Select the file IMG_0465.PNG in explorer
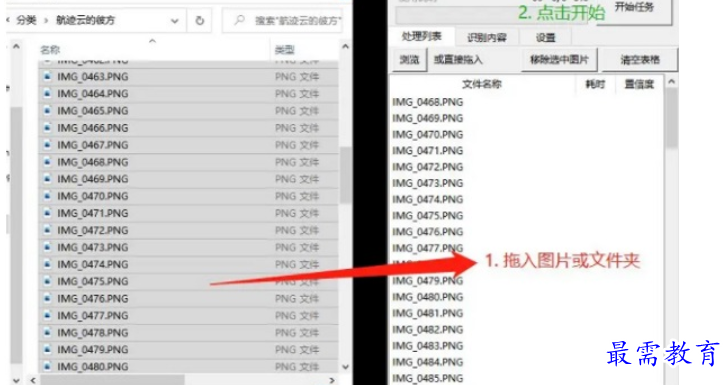Screen dimensions: 728x385 click(x=188, y=111)
